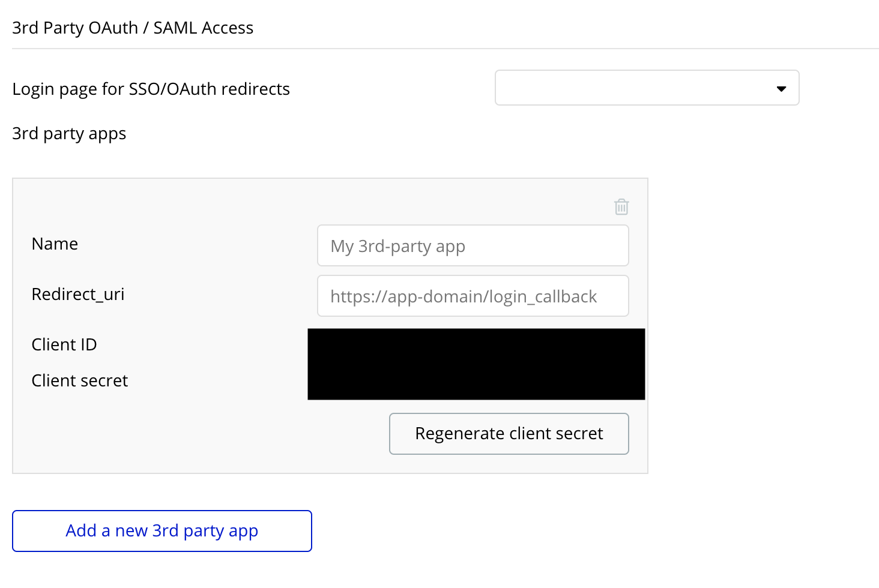This screenshot has height=588, width=879.
Task: Click the dropdown caret for login page selection
Action: 781,89
